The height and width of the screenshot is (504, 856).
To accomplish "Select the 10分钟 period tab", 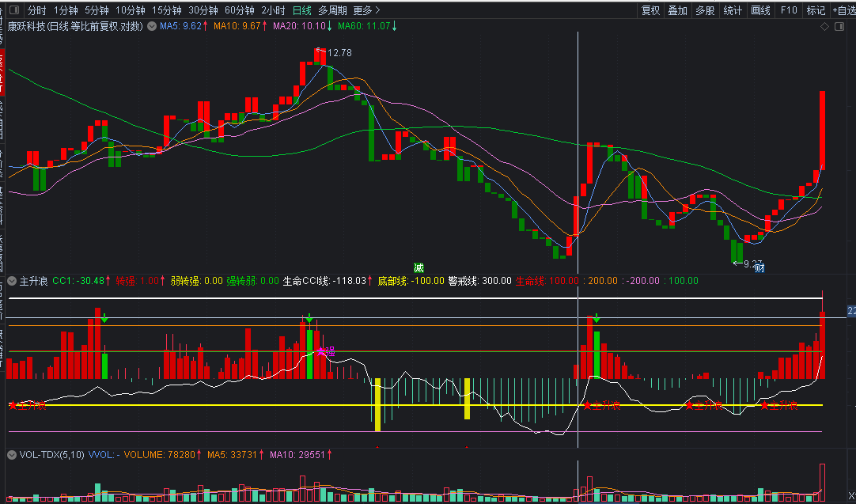I will [130, 10].
